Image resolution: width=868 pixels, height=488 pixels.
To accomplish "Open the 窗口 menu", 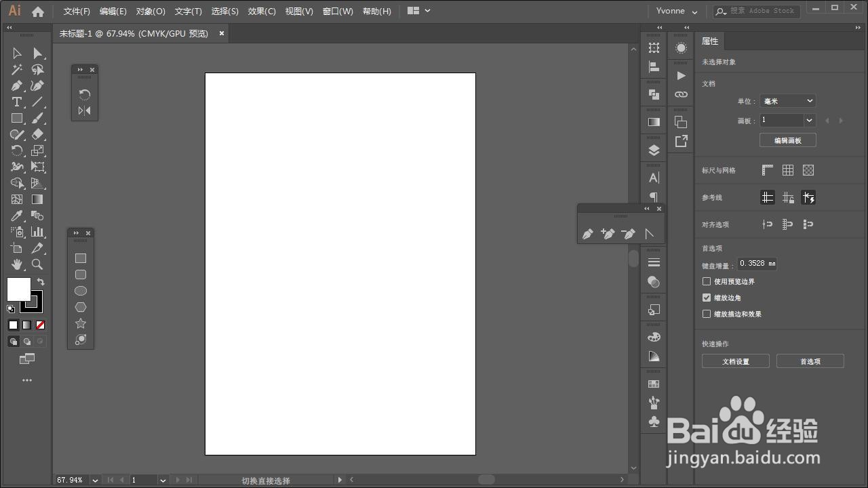I will coord(338,11).
